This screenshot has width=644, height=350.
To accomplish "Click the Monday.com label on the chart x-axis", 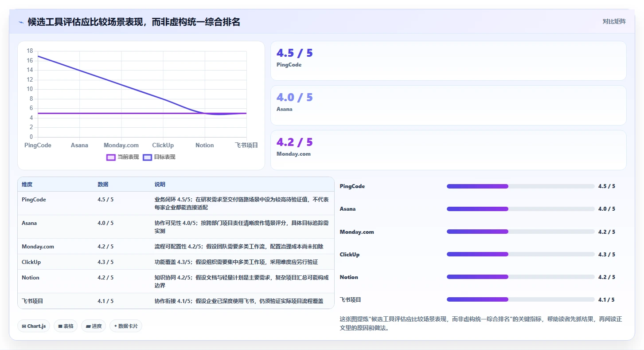I will (121, 146).
